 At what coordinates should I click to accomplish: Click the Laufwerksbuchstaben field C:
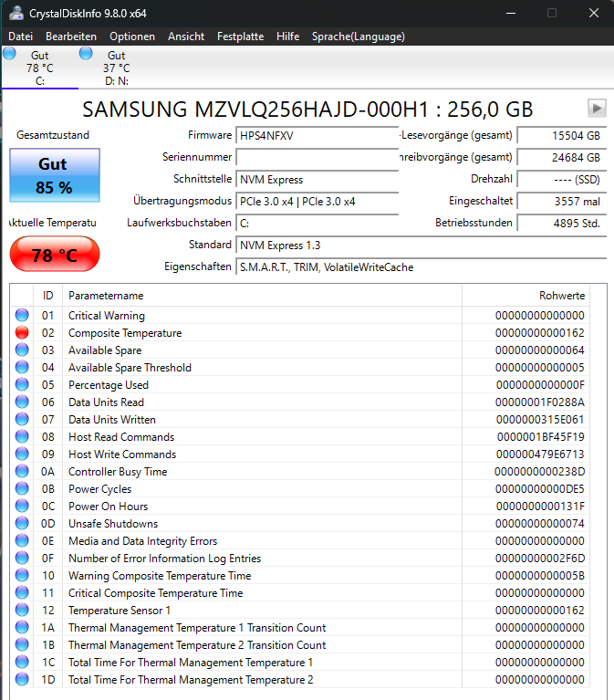(317, 224)
